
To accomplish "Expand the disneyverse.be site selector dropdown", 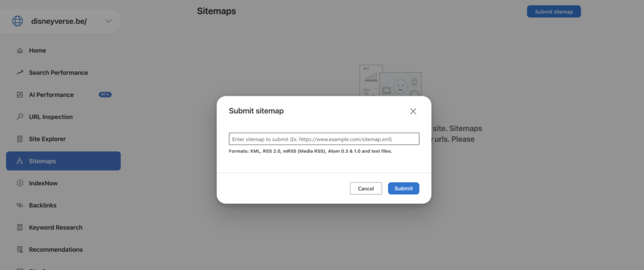I will pyautogui.click(x=108, y=21).
